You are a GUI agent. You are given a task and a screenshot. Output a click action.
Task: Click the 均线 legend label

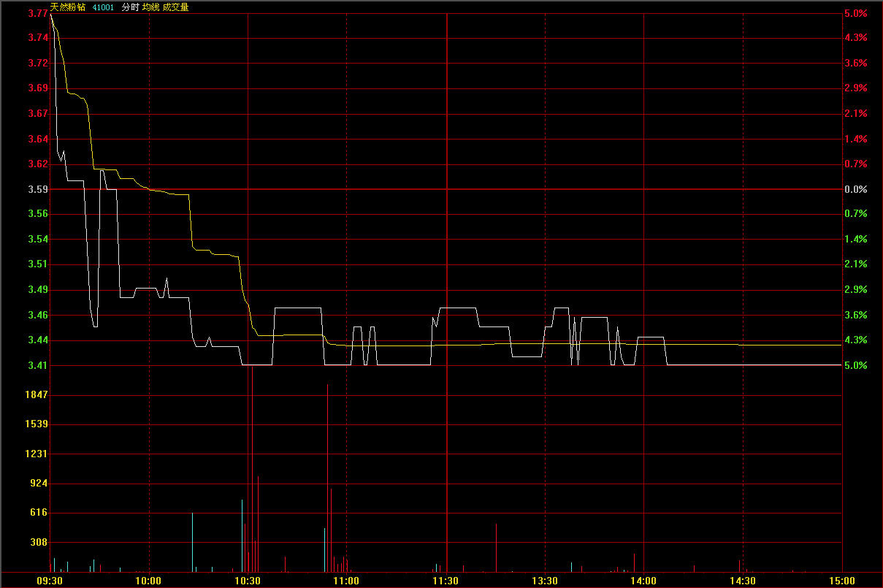150,7
